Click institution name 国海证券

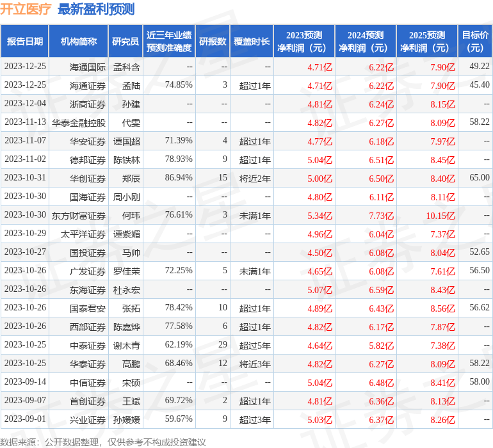point(88,197)
